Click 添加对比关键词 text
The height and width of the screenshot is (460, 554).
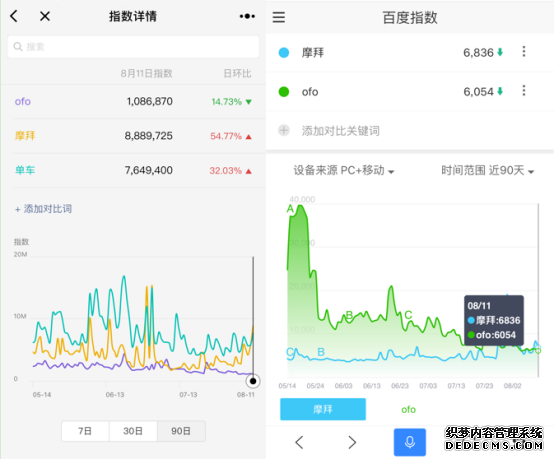click(341, 131)
